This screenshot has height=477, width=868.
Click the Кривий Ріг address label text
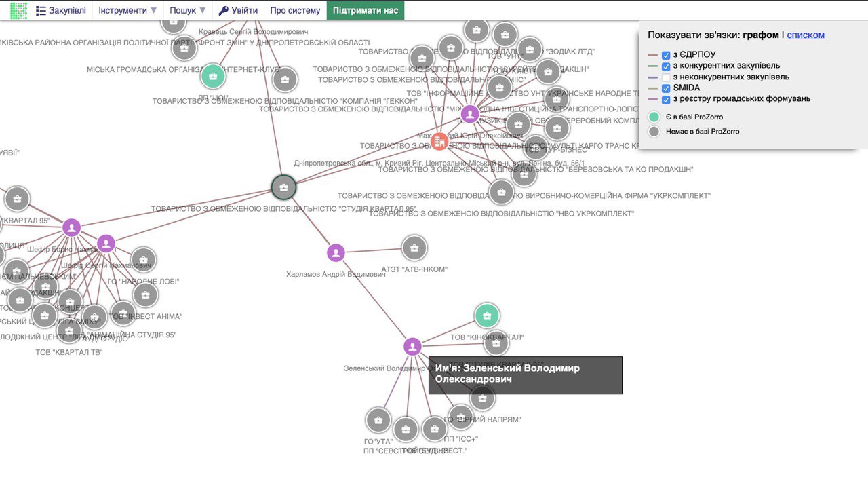point(439,164)
